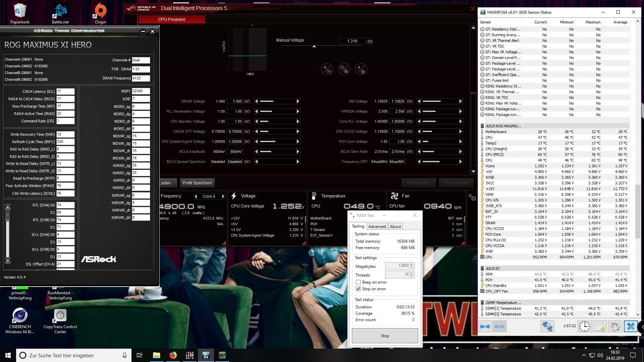Screen dimensions: 644x362
Task: Click Fan panel fan icon
Action: 394,196
